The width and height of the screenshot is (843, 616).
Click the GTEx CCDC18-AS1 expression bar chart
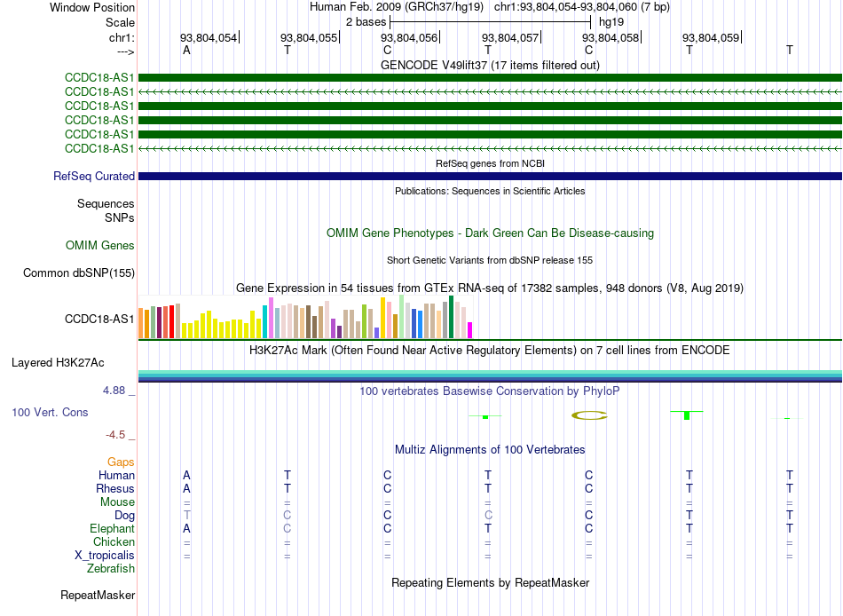pyautogui.click(x=305, y=317)
